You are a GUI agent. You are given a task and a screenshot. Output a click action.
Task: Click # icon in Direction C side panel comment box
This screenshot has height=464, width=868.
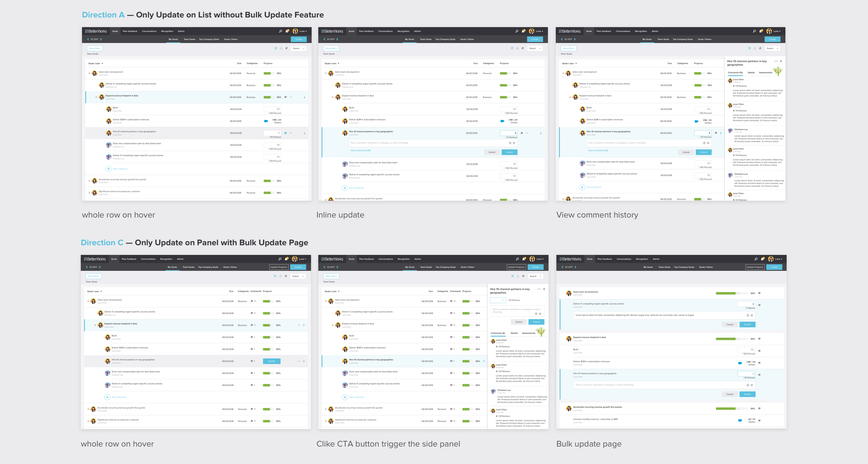tap(540, 314)
